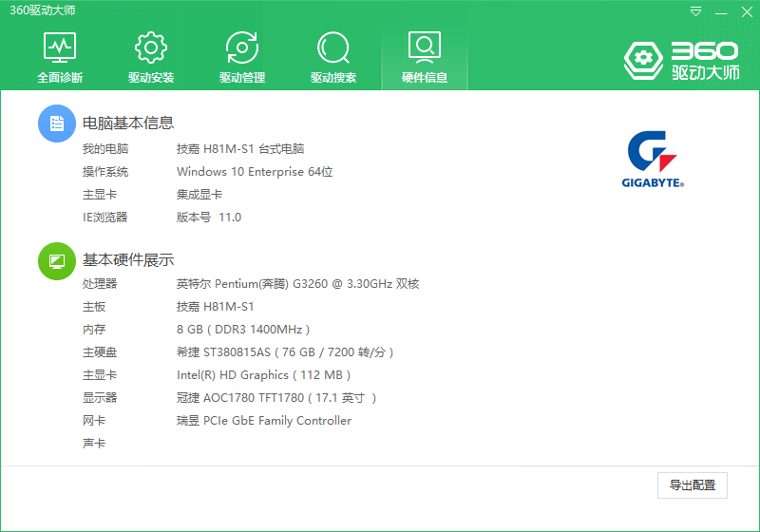The height and width of the screenshot is (532, 760).
Task: Select the 硬件信息 tab
Action: click(425, 57)
